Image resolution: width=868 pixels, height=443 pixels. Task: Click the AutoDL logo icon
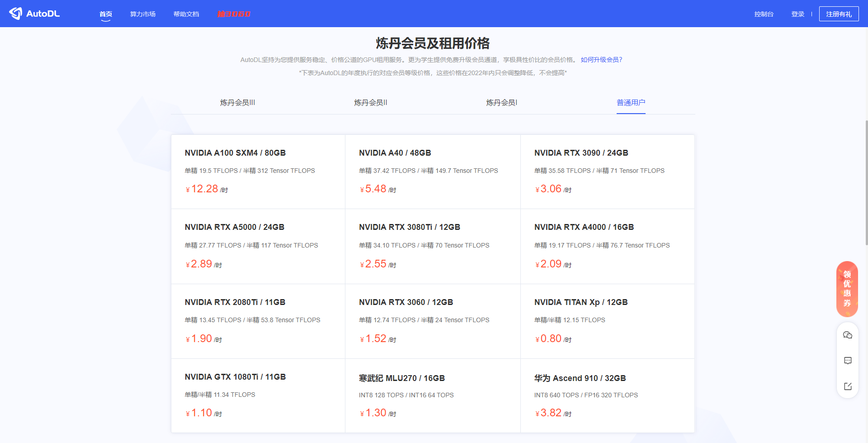tap(16, 14)
